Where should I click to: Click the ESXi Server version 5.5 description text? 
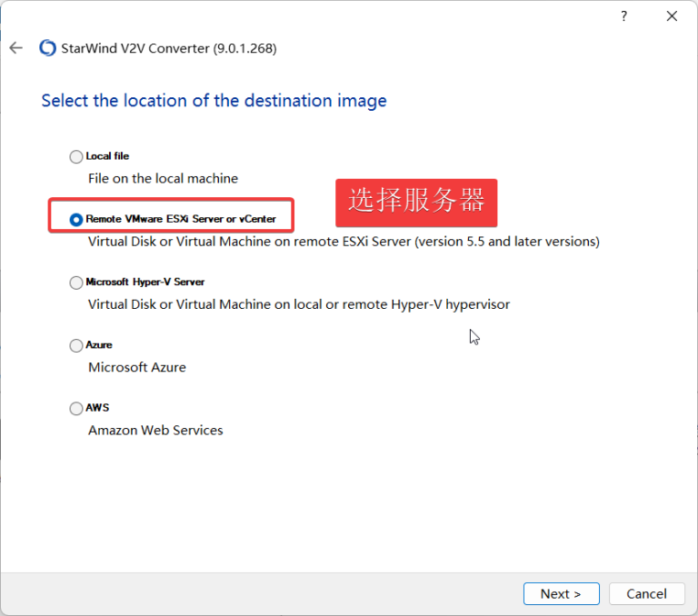(344, 242)
